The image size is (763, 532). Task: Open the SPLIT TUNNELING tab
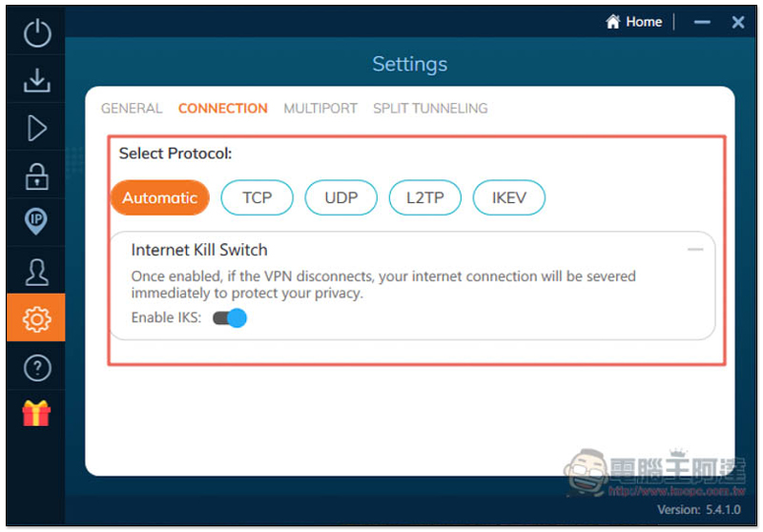tap(430, 109)
